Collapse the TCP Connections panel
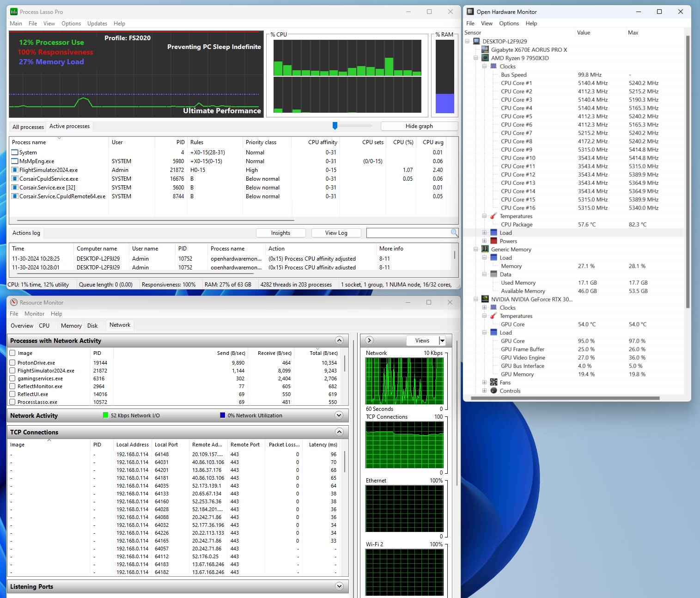700x598 pixels. 339,432
